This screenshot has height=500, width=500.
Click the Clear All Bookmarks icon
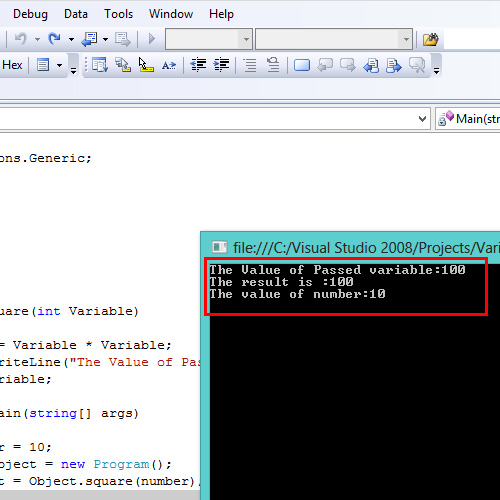click(x=417, y=65)
